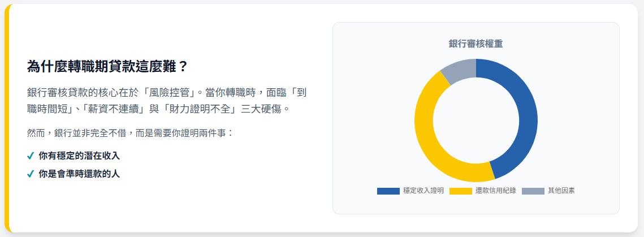644x237 pixels.
Task: Click the list item 你有穩定的潛在收入
Action: [79, 156]
